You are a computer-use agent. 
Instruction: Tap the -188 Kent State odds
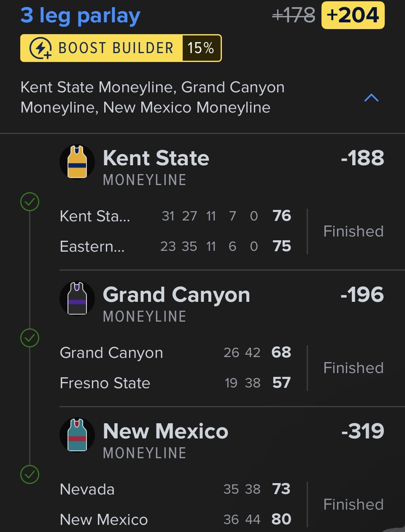point(362,159)
